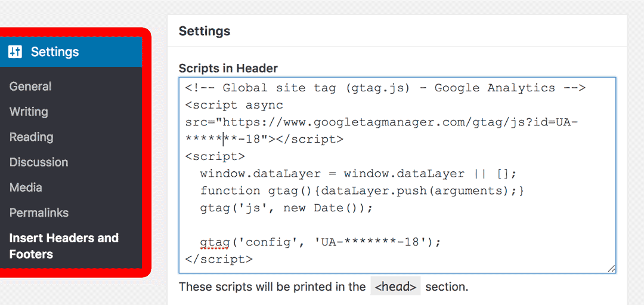
Task: Click the function gtag() line
Action: [362, 191]
